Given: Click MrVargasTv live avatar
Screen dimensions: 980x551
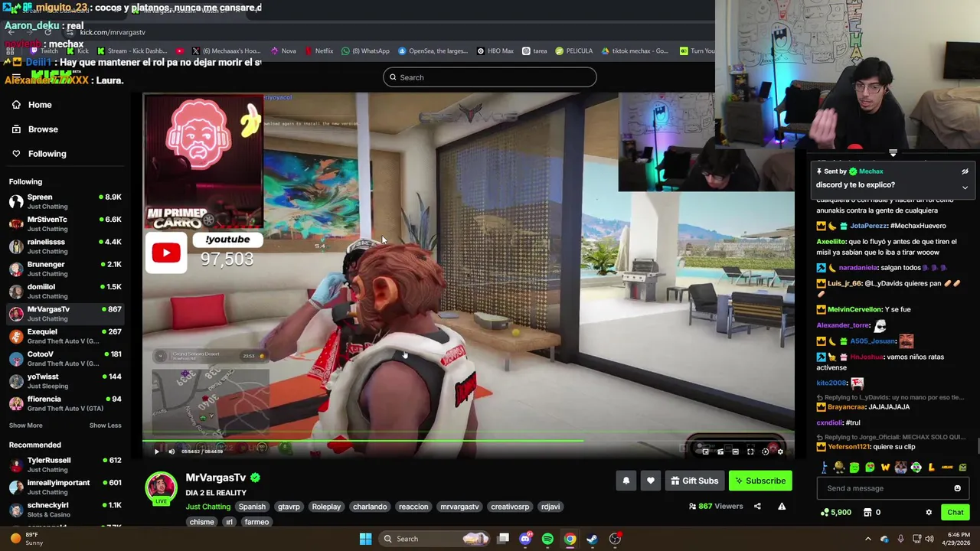Looking at the screenshot, I should (x=161, y=489).
